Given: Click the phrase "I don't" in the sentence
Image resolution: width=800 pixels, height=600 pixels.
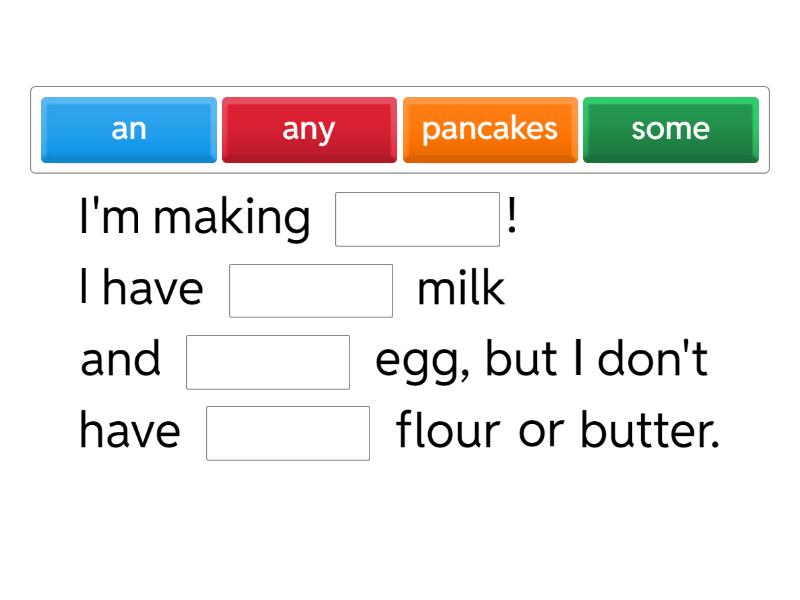Looking at the screenshot, I should click(x=640, y=360).
